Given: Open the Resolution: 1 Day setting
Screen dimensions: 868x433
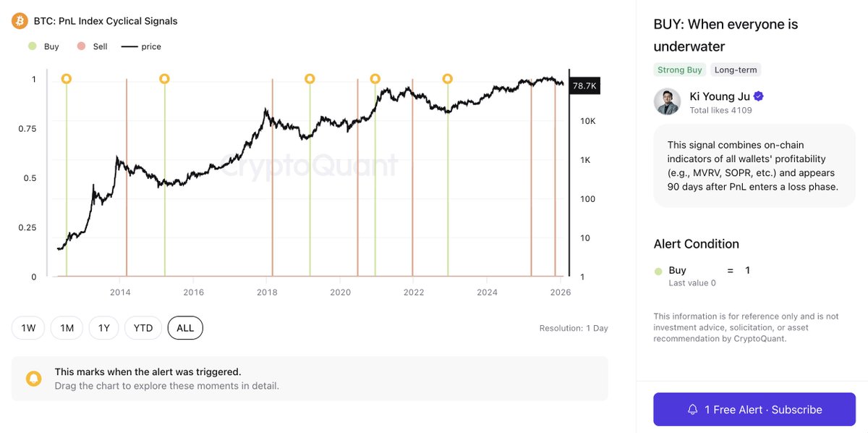Looking at the screenshot, I should 574,327.
